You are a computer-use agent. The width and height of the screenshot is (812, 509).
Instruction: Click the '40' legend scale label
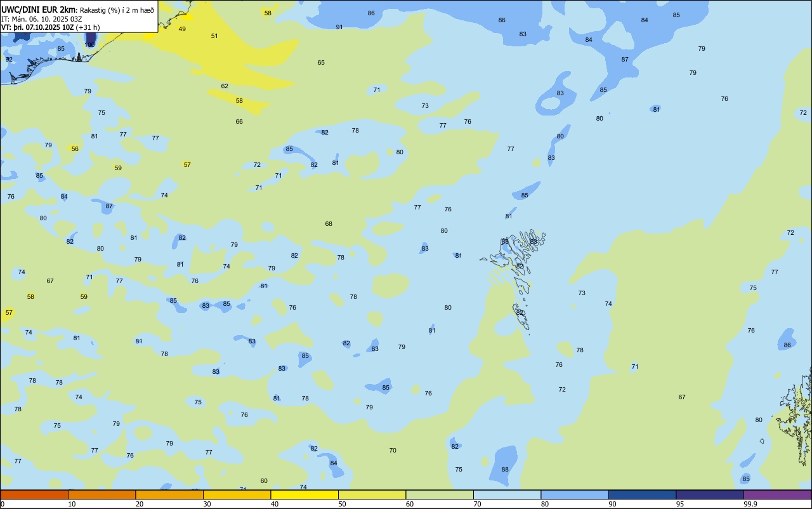coord(275,504)
